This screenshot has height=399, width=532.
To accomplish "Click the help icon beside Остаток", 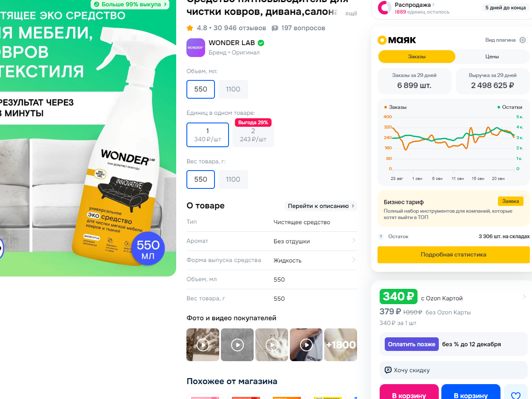I will tap(381, 237).
